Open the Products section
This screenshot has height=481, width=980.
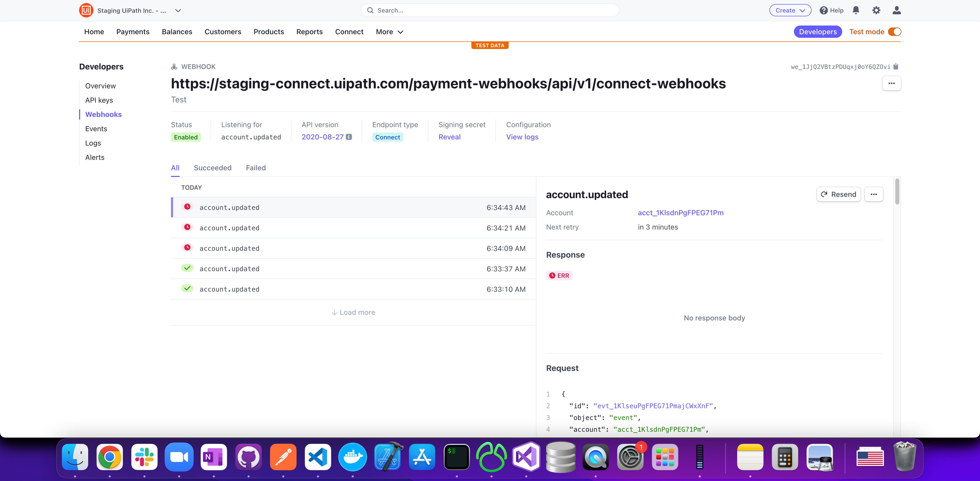[268, 32]
